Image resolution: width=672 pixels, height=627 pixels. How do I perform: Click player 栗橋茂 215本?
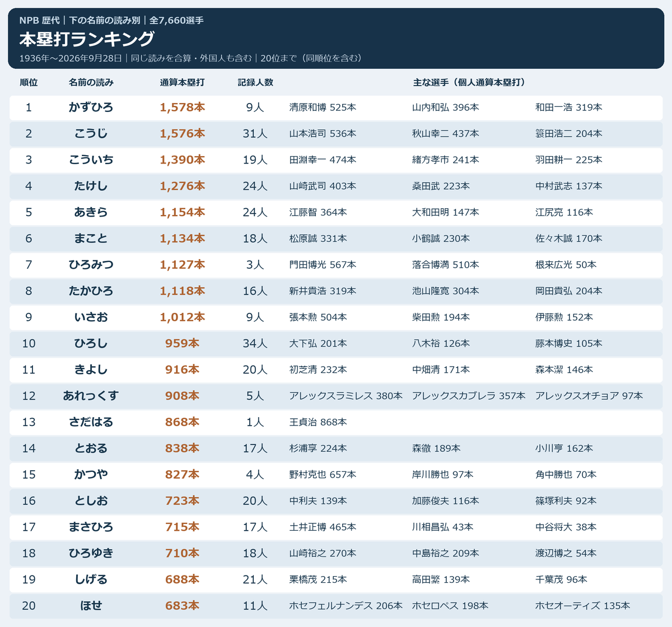(x=318, y=580)
